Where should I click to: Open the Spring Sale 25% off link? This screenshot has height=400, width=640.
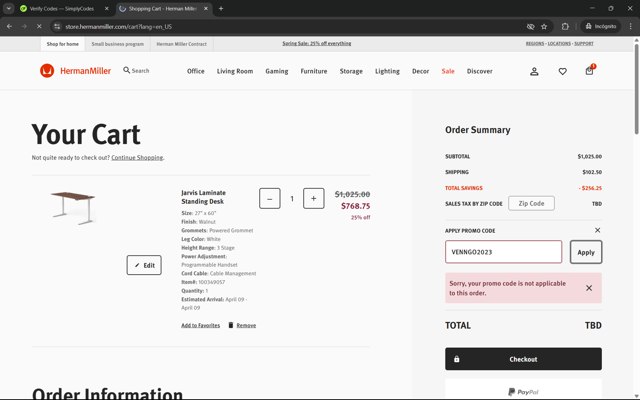tap(317, 43)
